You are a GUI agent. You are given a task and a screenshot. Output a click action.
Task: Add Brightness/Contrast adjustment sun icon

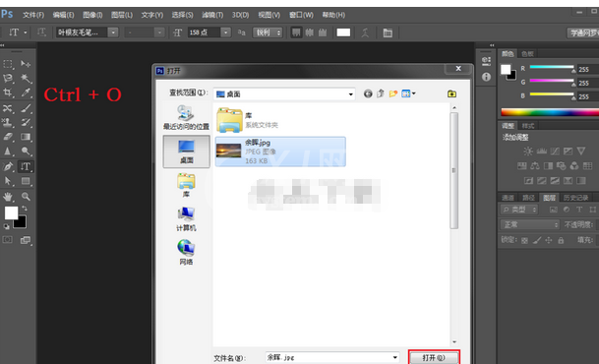click(x=528, y=152)
